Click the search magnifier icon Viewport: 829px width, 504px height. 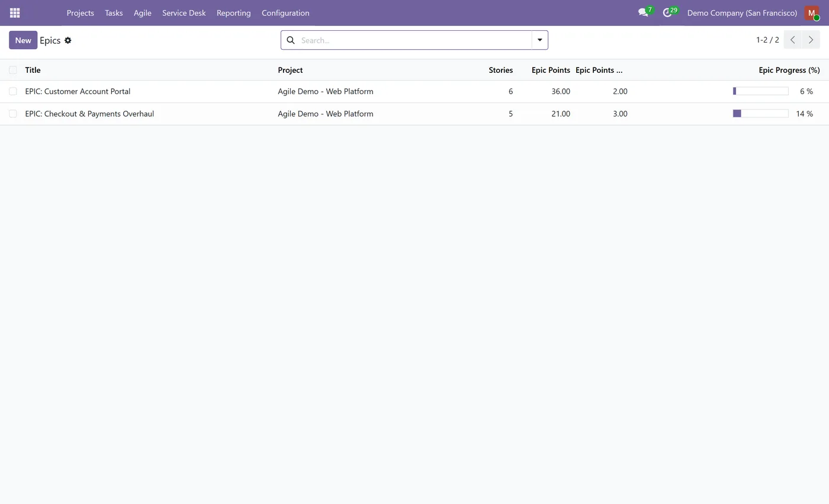(x=291, y=40)
